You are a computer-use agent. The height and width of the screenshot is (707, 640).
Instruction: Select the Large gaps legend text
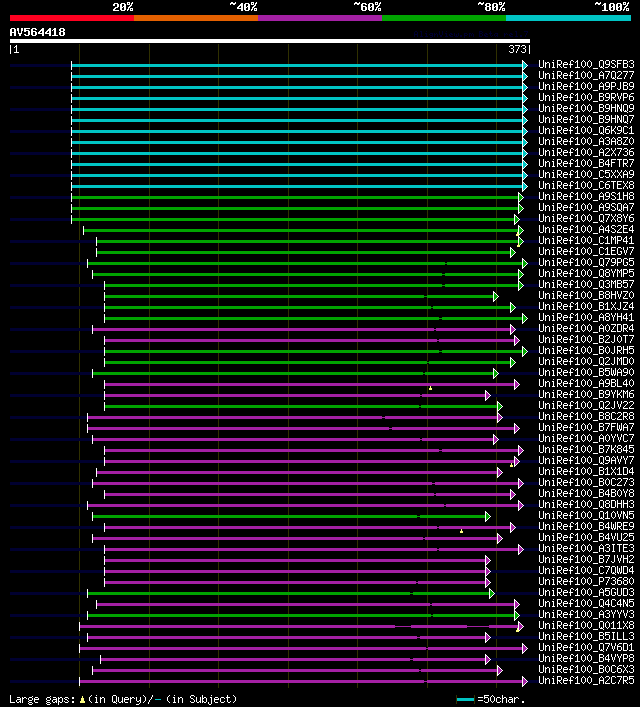[123, 699]
